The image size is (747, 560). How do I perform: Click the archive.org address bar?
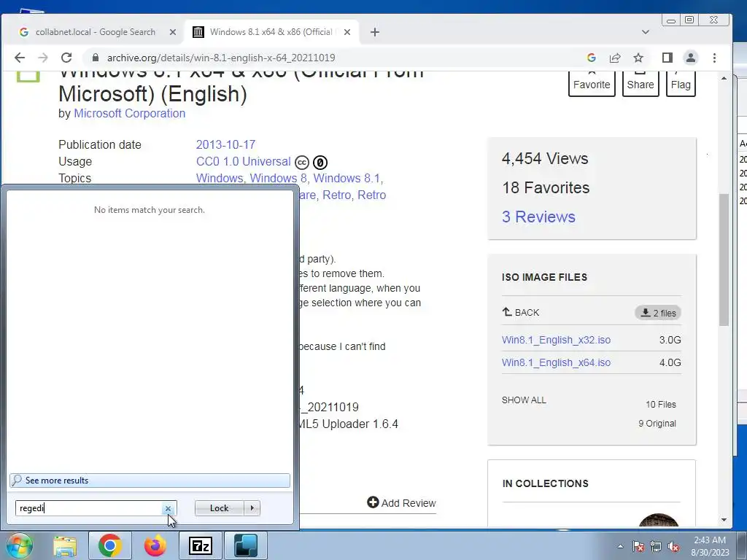(x=333, y=58)
